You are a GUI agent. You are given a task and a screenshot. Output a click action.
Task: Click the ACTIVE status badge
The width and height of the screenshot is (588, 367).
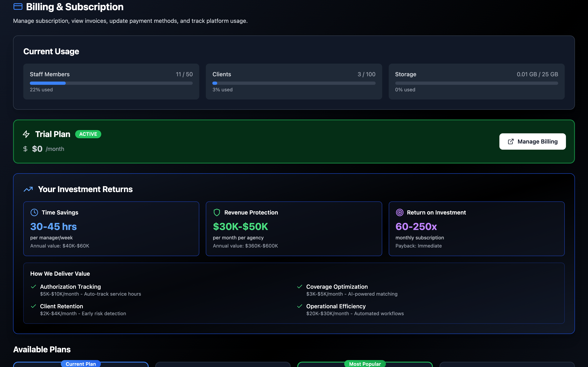(88, 134)
